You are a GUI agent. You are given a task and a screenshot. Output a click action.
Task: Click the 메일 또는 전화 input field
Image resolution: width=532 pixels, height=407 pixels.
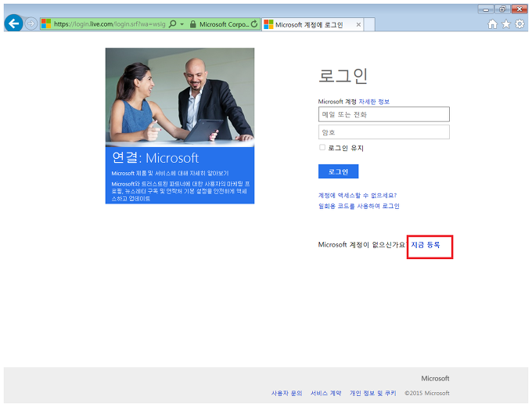(x=383, y=114)
